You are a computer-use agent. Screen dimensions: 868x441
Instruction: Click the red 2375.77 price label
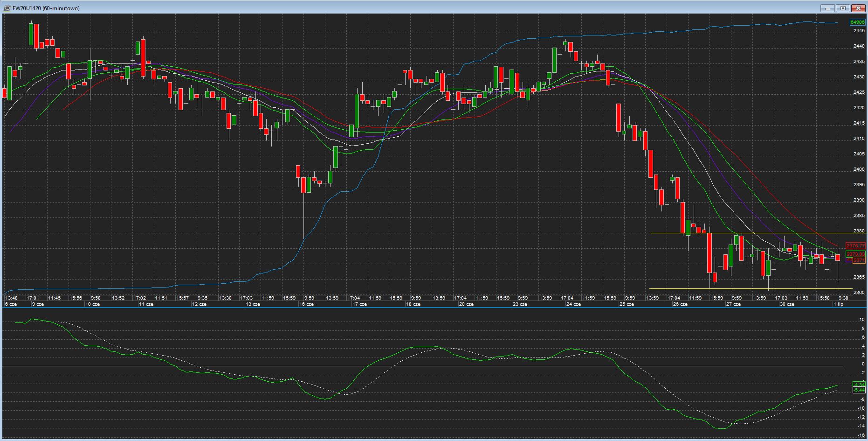coord(855,245)
